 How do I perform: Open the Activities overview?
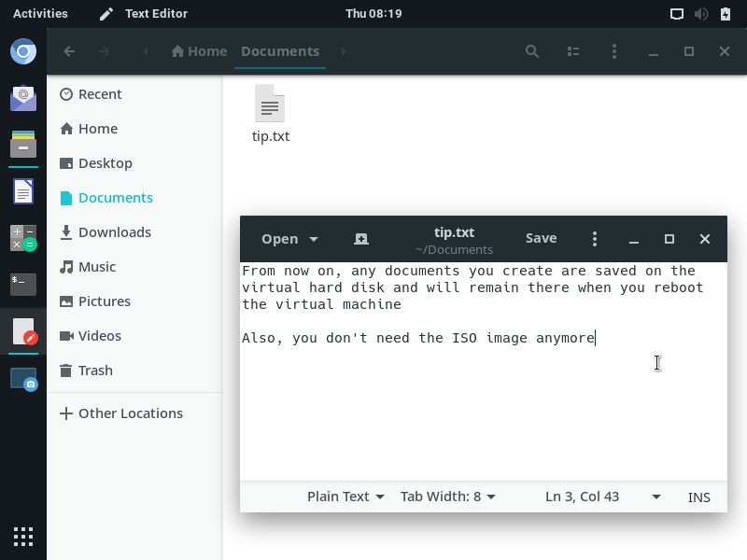[x=40, y=13]
